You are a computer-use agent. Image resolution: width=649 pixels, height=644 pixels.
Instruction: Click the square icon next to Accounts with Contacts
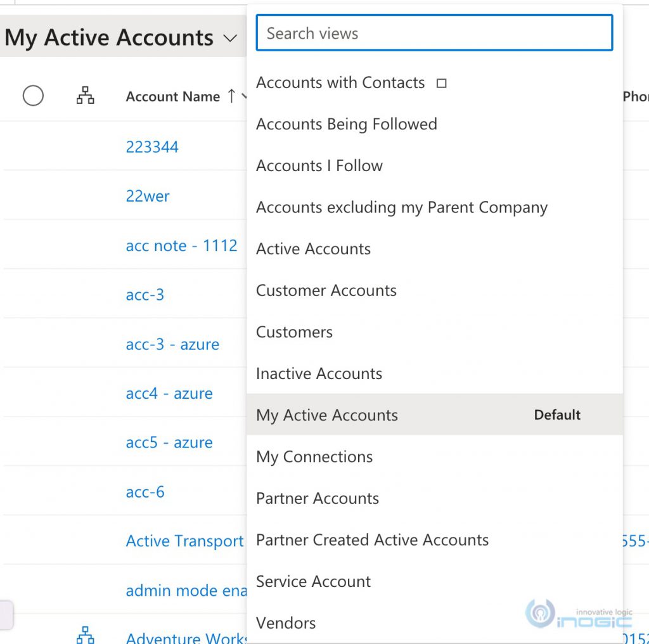441,82
